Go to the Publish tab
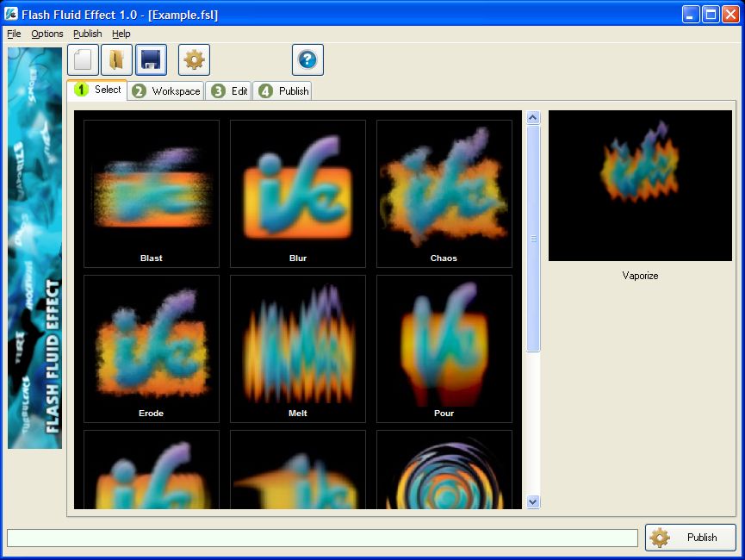 pos(283,91)
